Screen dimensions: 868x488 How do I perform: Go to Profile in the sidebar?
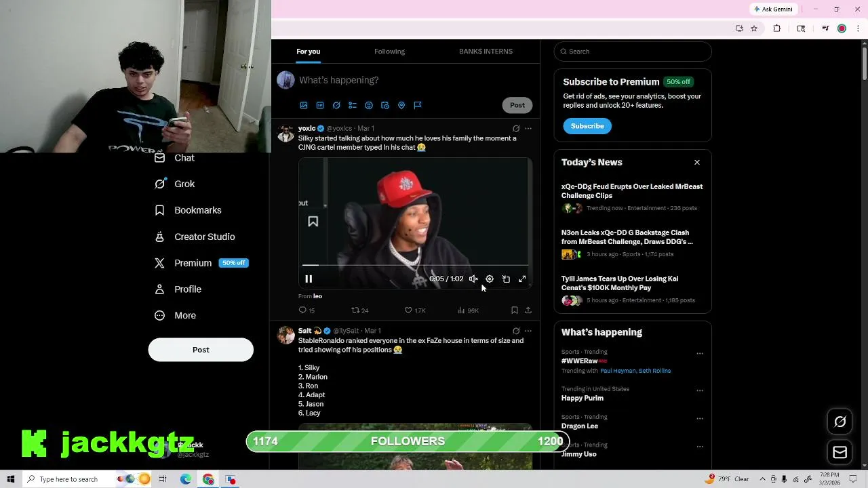click(x=178, y=289)
